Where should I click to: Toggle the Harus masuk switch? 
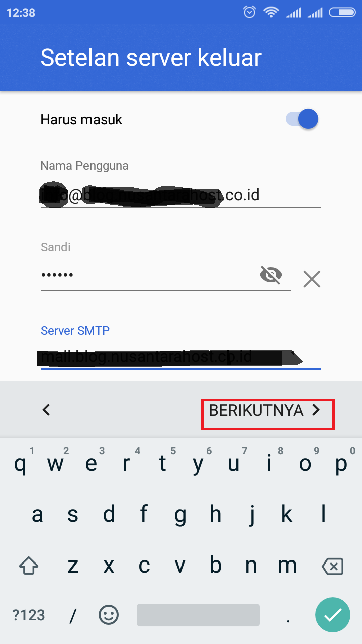point(302,119)
